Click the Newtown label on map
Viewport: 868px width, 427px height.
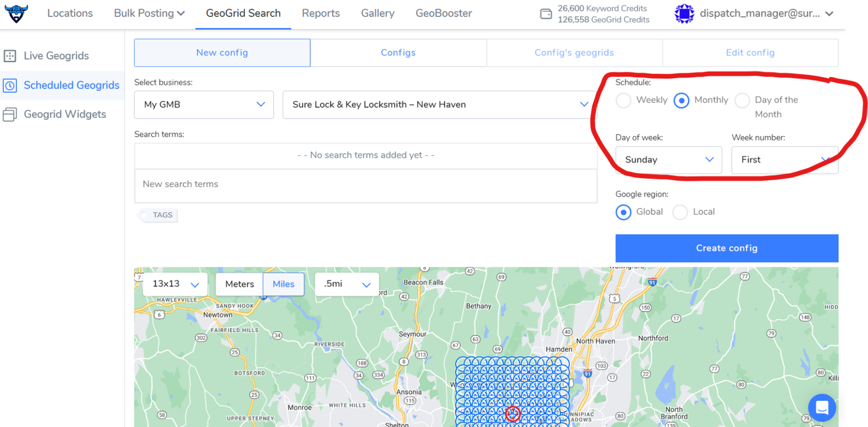[x=218, y=315]
